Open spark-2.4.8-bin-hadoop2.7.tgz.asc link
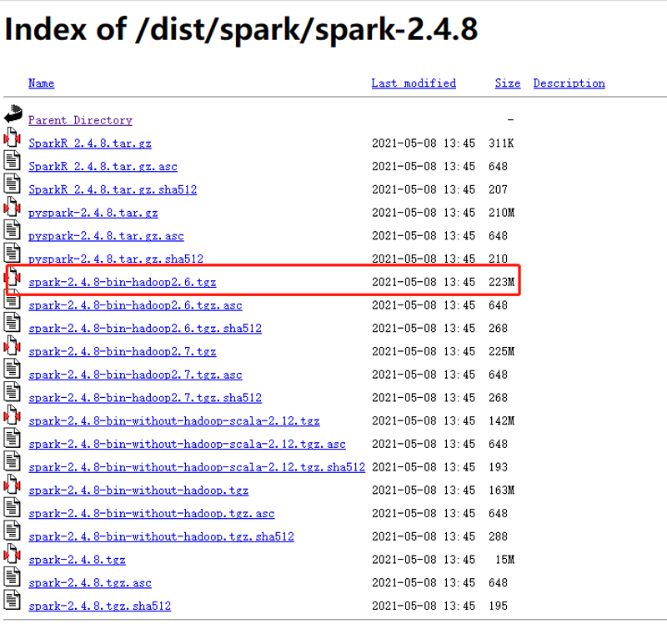 coord(135,375)
